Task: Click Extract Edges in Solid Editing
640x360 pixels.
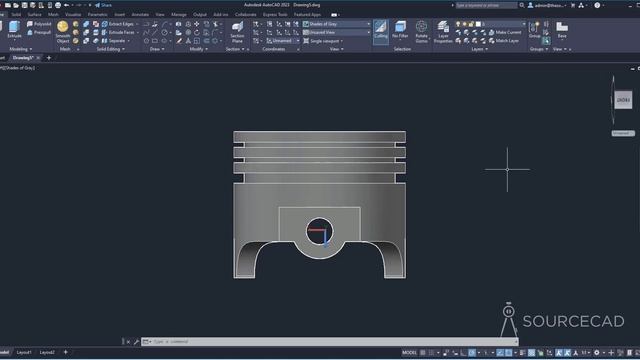Action: [x=118, y=24]
